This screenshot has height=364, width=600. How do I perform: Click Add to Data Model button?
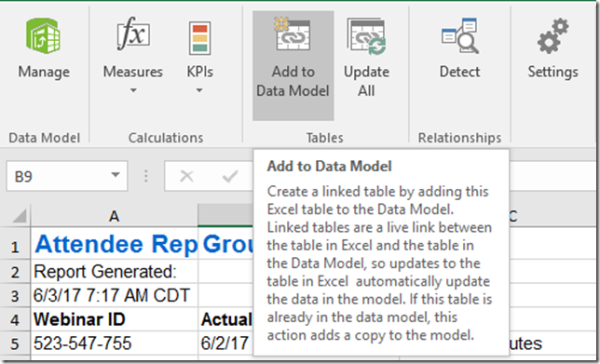(x=293, y=65)
